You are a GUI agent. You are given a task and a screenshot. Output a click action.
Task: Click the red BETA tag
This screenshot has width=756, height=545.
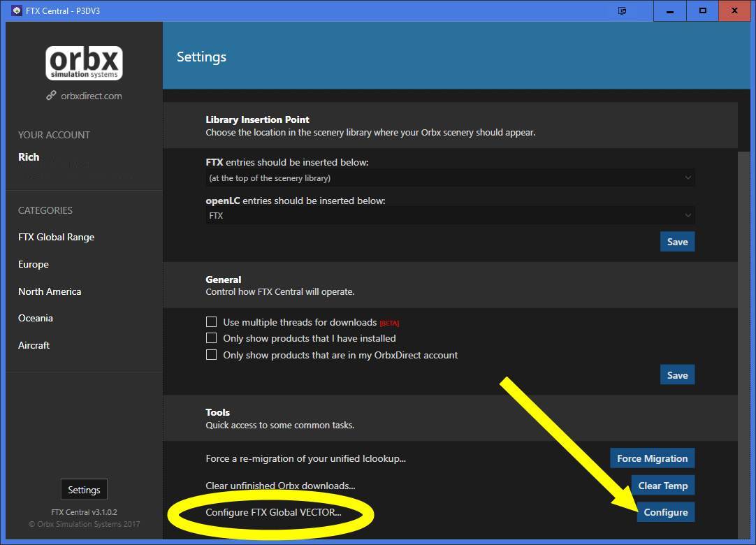click(390, 323)
